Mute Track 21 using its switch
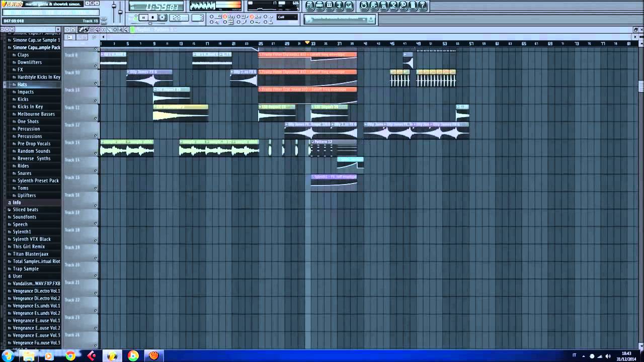The width and height of the screenshot is (644, 362). click(96, 293)
